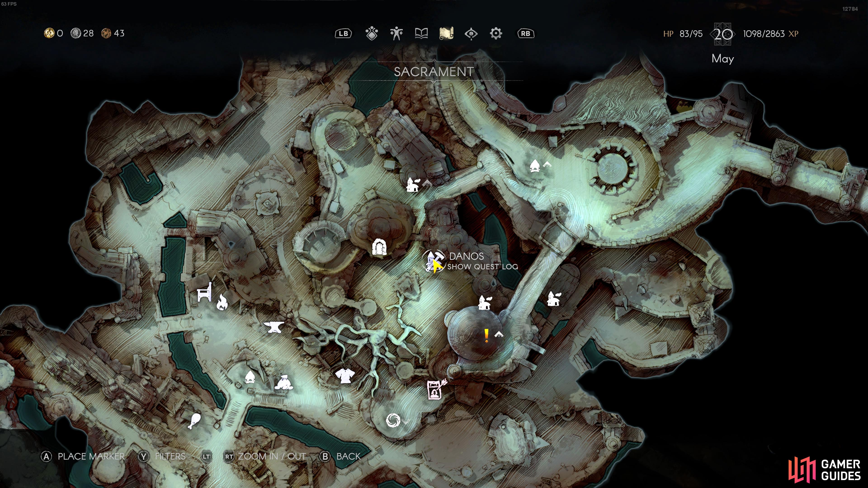
Task: Click the HP 83/95 readout
Action: [683, 34]
